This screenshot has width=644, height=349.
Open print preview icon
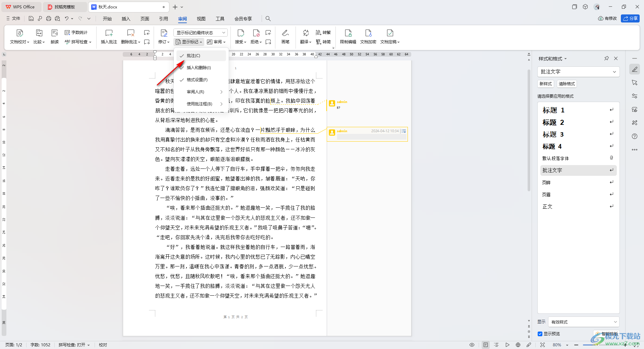(57, 18)
